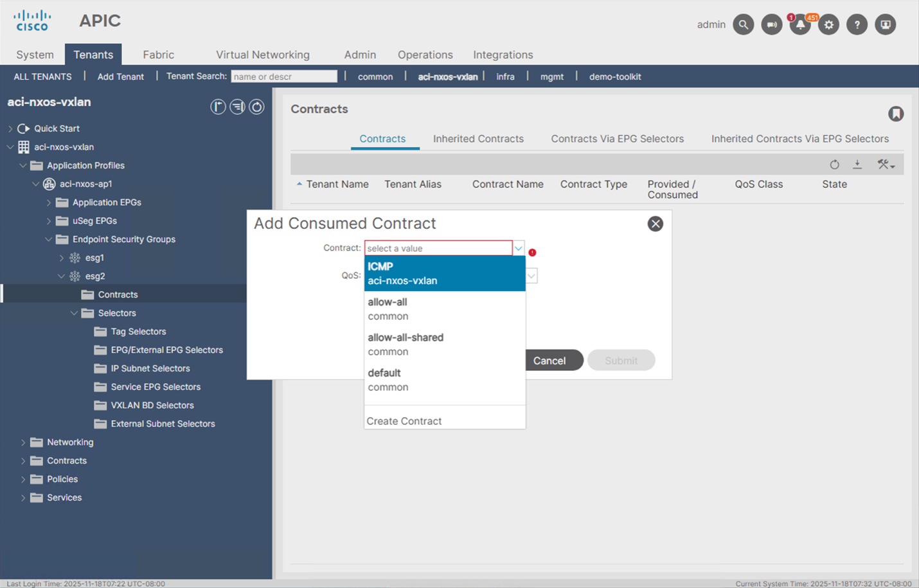
Task: Open Inherited Contracts Via EPG Selectors tab
Action: 800,139
